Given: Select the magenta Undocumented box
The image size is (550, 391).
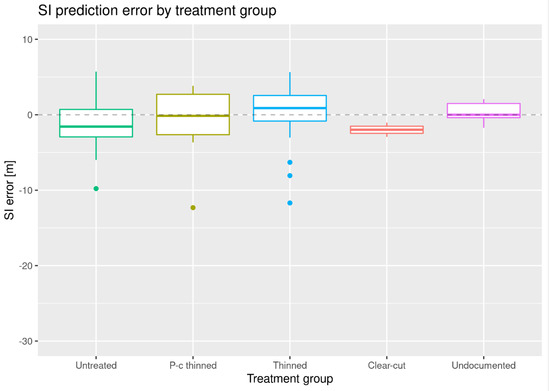Looking at the screenshot, I should click(x=484, y=110).
